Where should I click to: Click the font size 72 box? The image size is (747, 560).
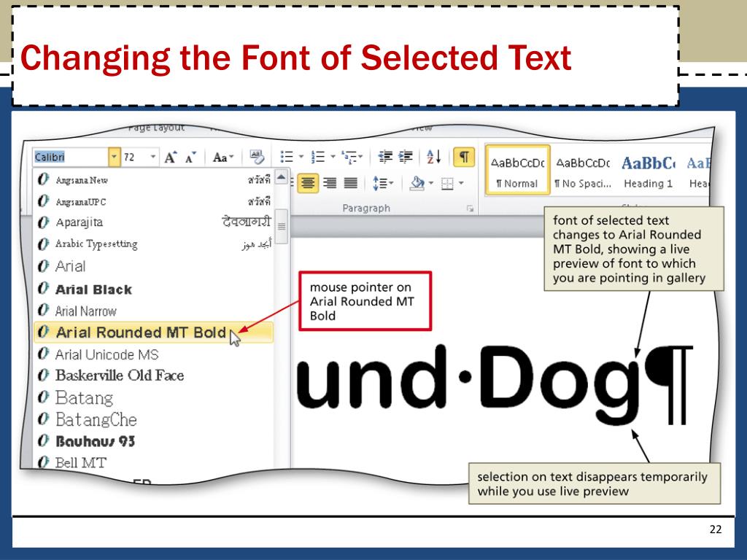(135, 157)
